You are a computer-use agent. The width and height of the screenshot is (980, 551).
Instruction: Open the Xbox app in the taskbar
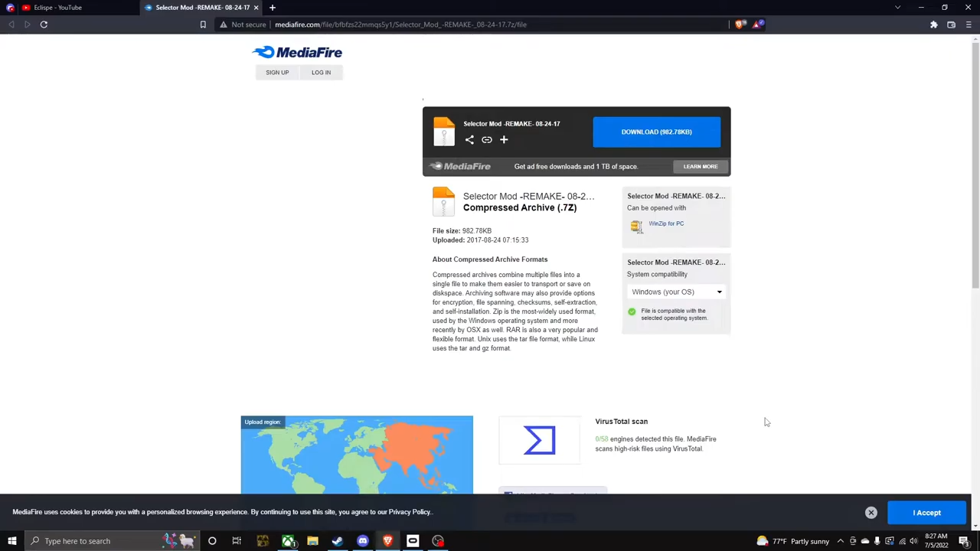pos(288,541)
